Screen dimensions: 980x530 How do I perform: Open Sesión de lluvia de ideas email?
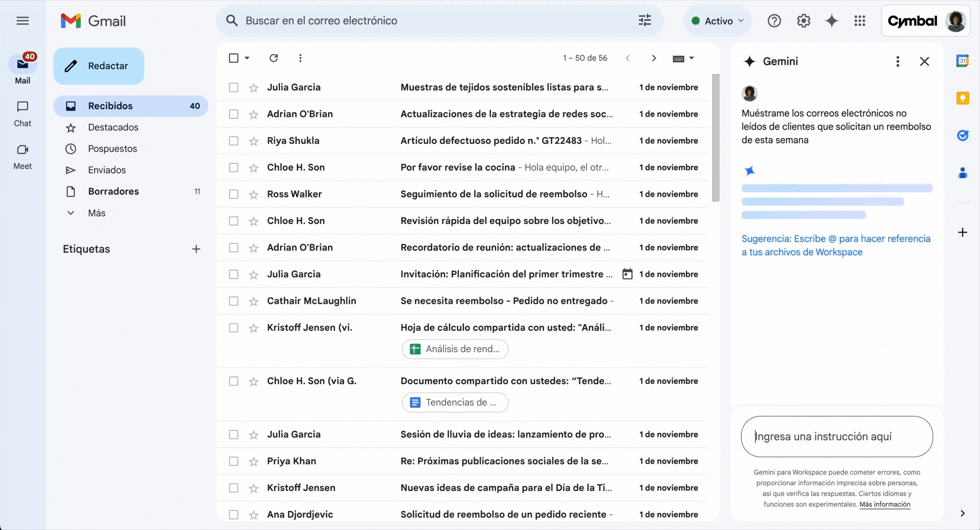[x=463, y=435]
